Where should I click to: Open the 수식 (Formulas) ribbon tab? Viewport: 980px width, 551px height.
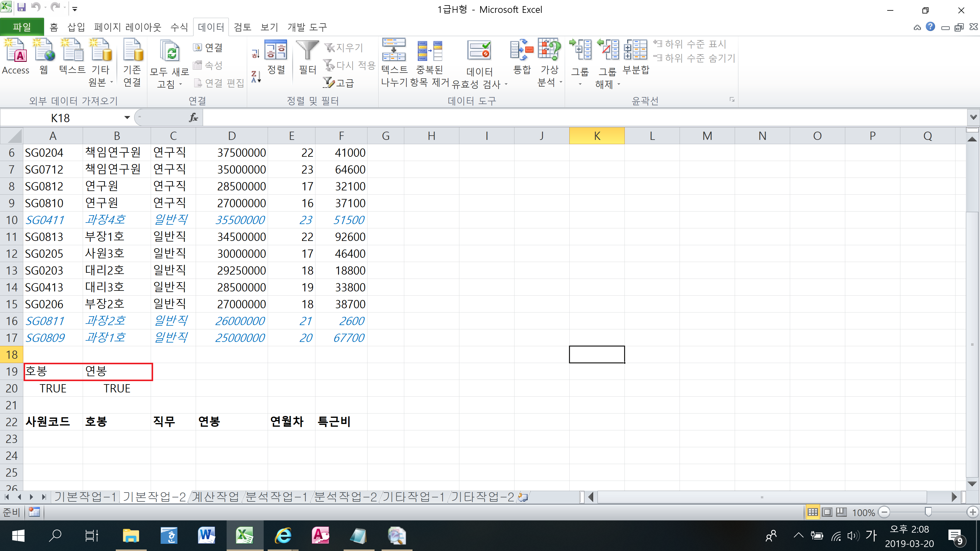pos(179,27)
